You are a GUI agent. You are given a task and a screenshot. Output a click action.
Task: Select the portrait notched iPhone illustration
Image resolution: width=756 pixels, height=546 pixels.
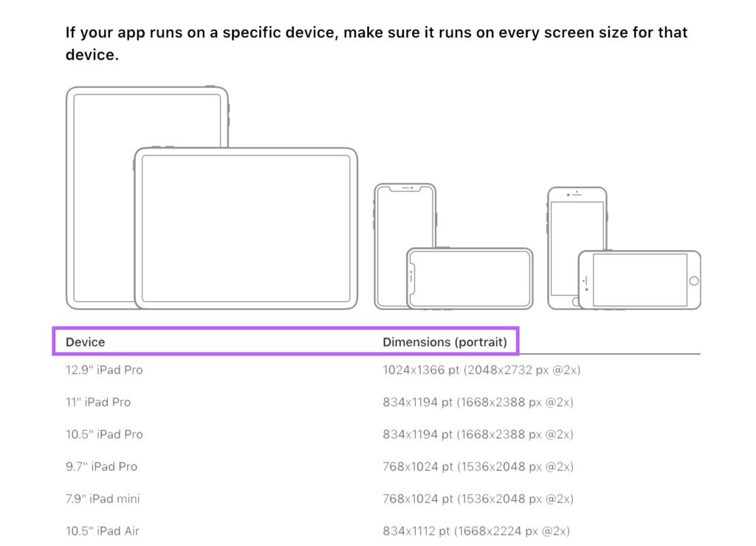point(391,221)
